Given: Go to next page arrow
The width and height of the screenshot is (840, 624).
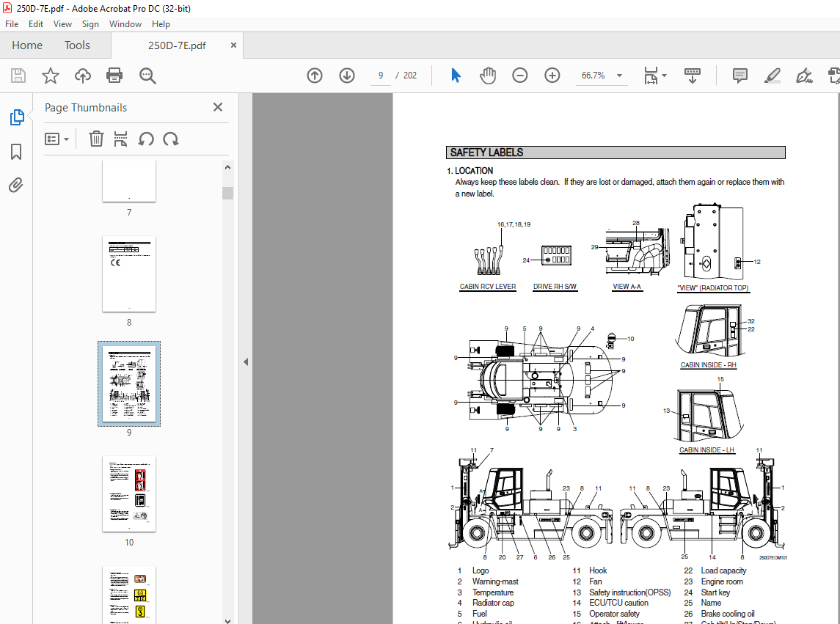Looking at the screenshot, I should pos(346,76).
